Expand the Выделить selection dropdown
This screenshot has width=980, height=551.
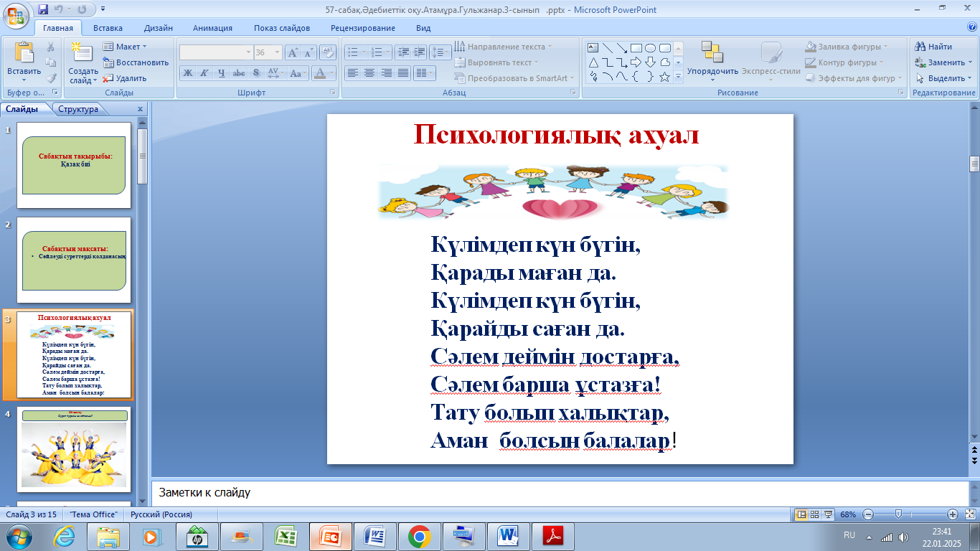pyautogui.click(x=946, y=78)
